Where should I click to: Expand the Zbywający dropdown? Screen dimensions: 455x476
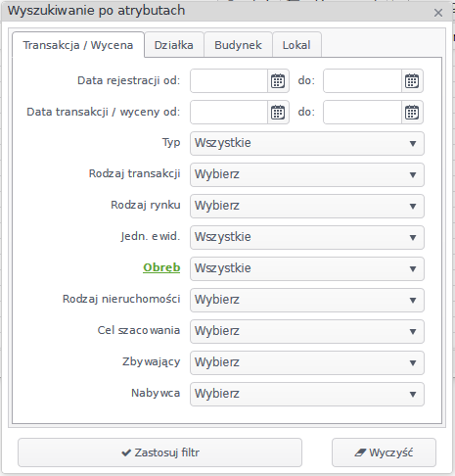tap(307, 362)
